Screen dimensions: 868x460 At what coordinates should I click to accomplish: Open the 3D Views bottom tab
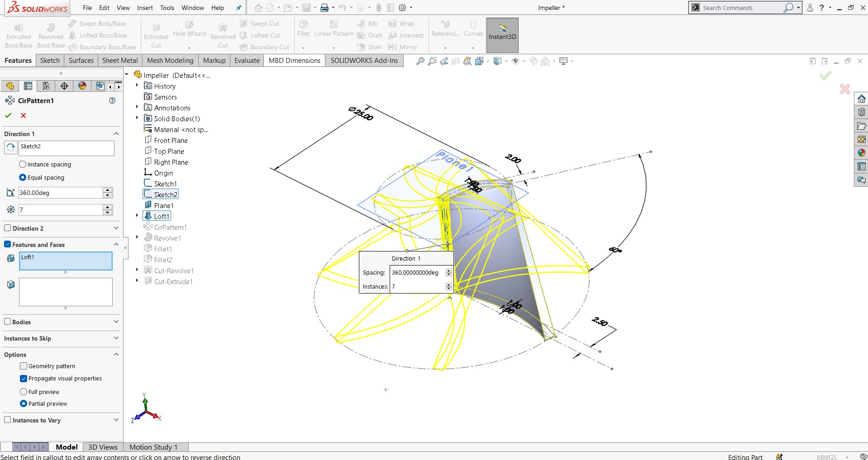click(103, 447)
